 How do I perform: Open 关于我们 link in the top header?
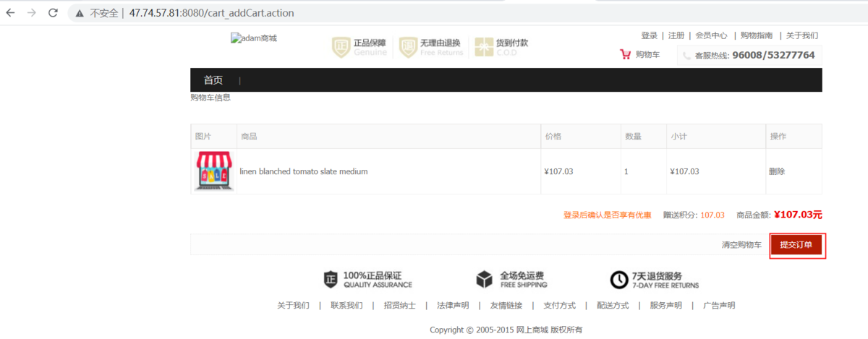click(x=802, y=35)
